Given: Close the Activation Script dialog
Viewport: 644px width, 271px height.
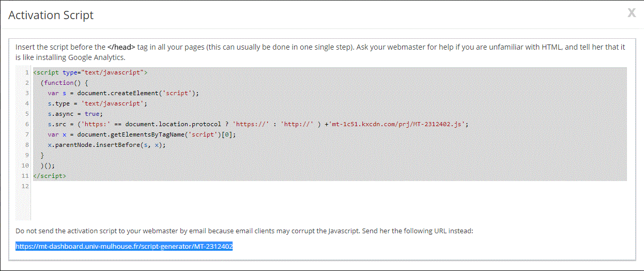Looking at the screenshot, I should pyautogui.click(x=632, y=13).
